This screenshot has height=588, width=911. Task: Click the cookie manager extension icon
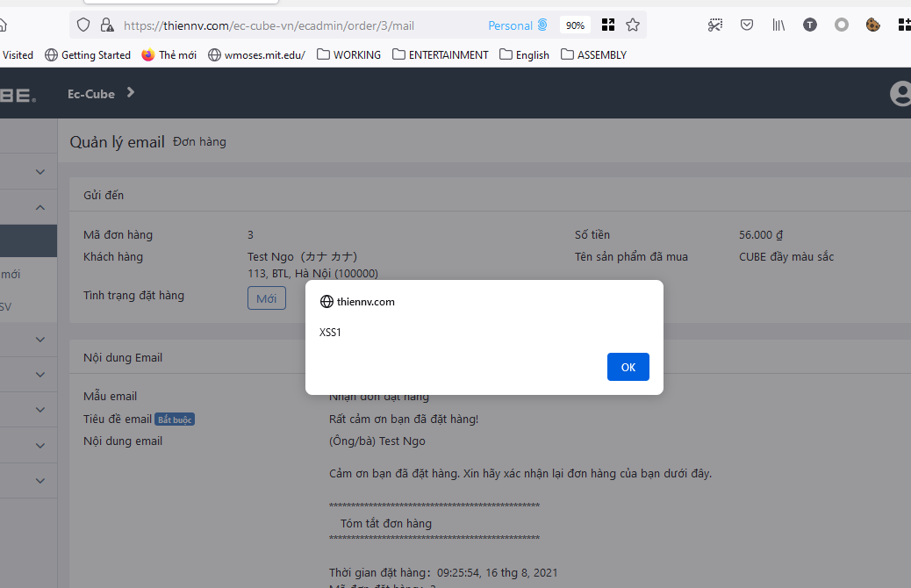click(872, 25)
